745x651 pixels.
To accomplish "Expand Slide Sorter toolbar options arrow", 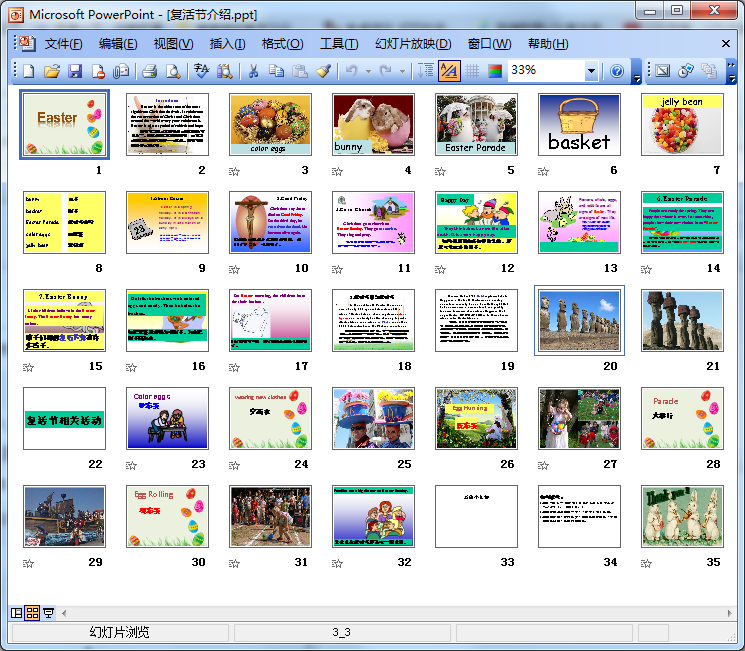I will click(732, 71).
